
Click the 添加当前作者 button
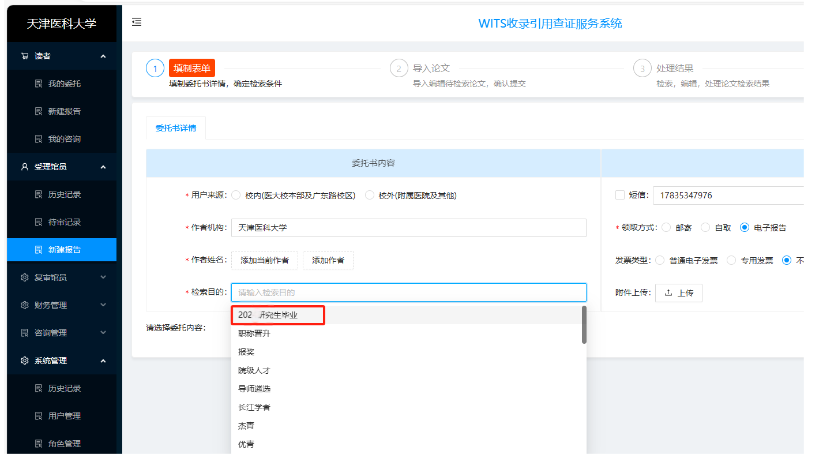tap(265, 260)
